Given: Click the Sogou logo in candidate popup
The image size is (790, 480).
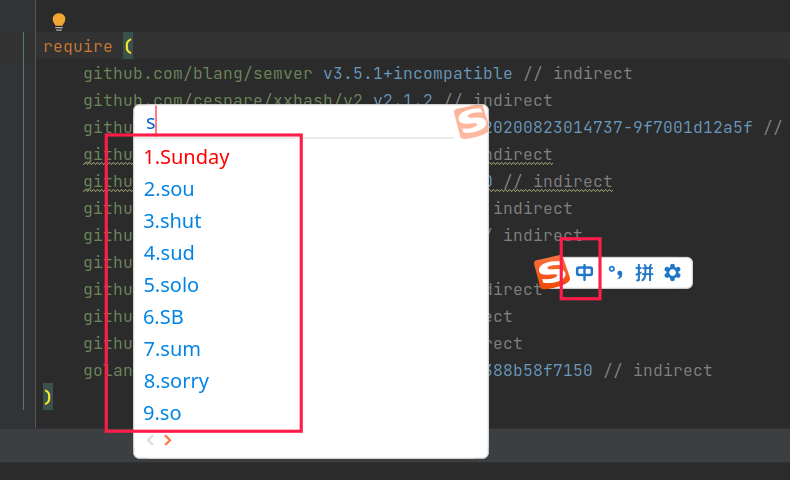Looking at the screenshot, I should pos(471,123).
